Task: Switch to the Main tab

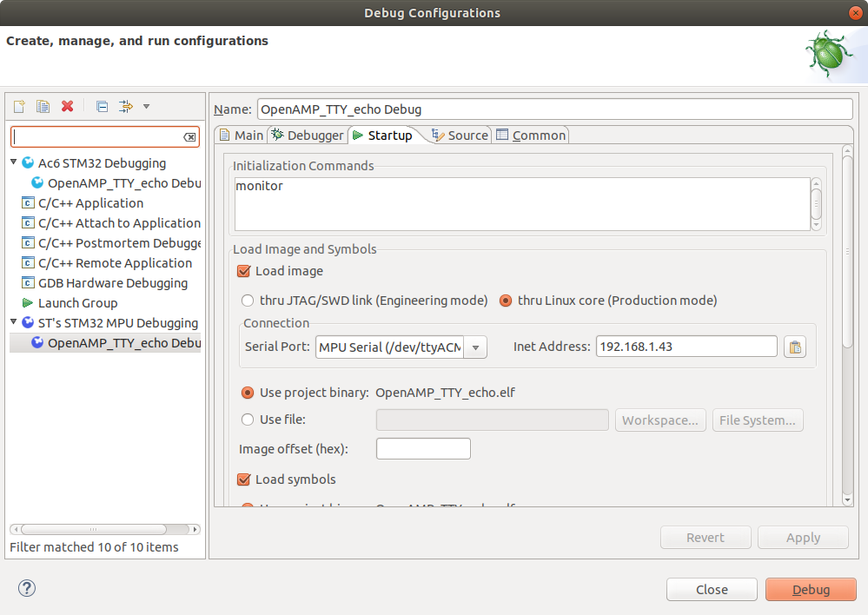Action: coord(242,135)
